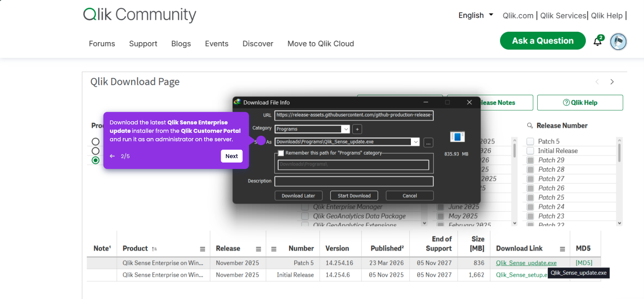This screenshot has height=299, width=644.
Task: Sort by the Product column sort icon
Action: point(154,249)
